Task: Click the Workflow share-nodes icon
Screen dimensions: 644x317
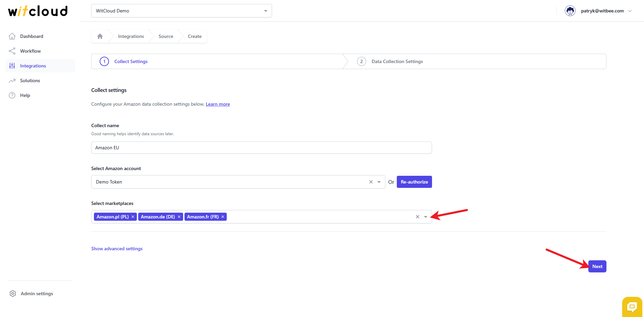Action: [x=12, y=51]
